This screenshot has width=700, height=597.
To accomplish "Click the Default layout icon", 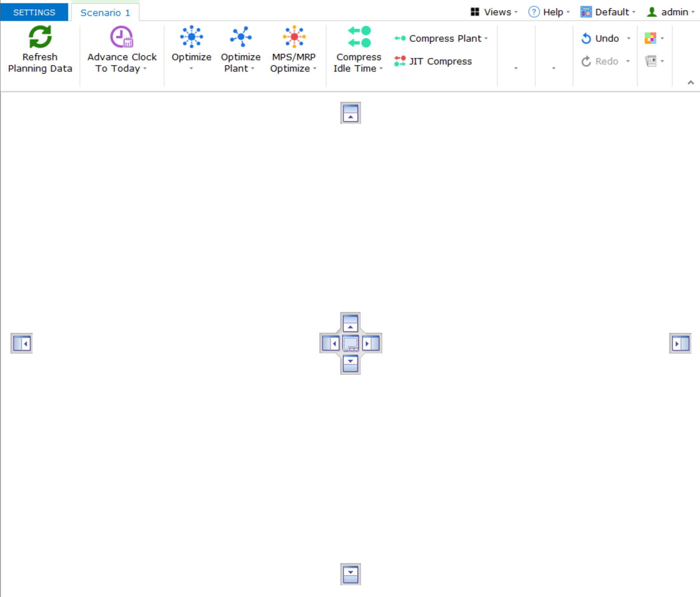I will point(586,12).
